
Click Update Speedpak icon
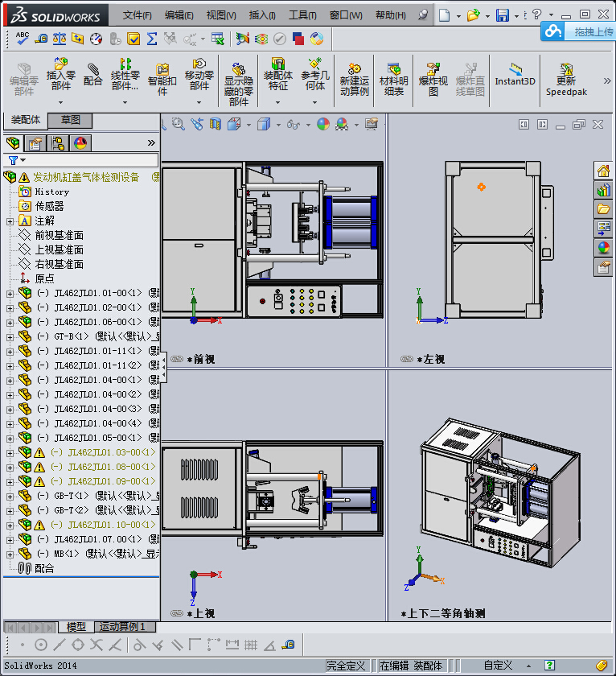(x=566, y=80)
